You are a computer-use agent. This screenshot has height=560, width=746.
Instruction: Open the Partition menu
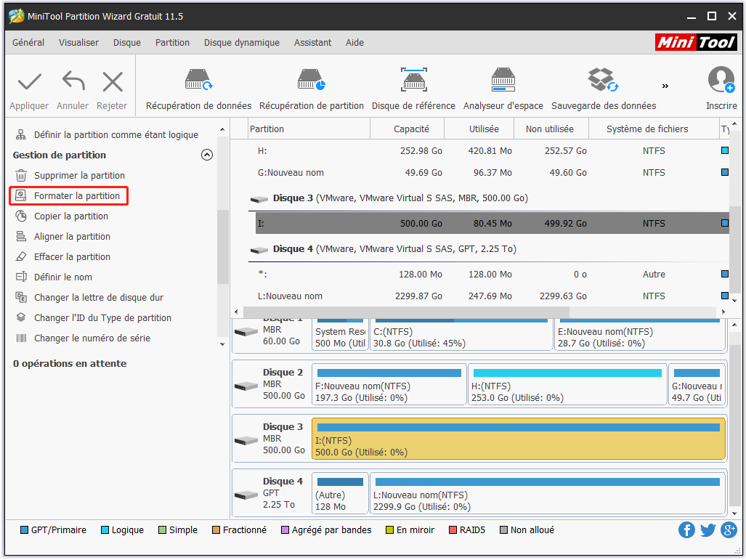pyautogui.click(x=172, y=42)
